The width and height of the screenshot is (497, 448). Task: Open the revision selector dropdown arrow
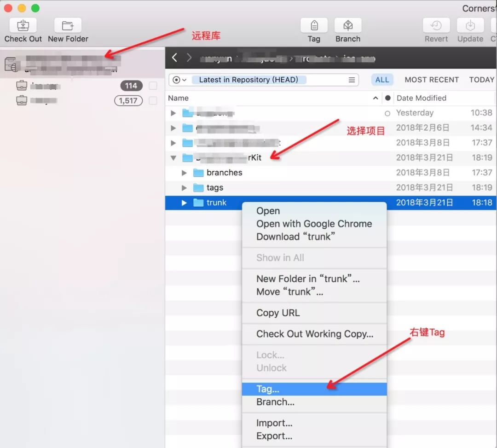pos(184,80)
